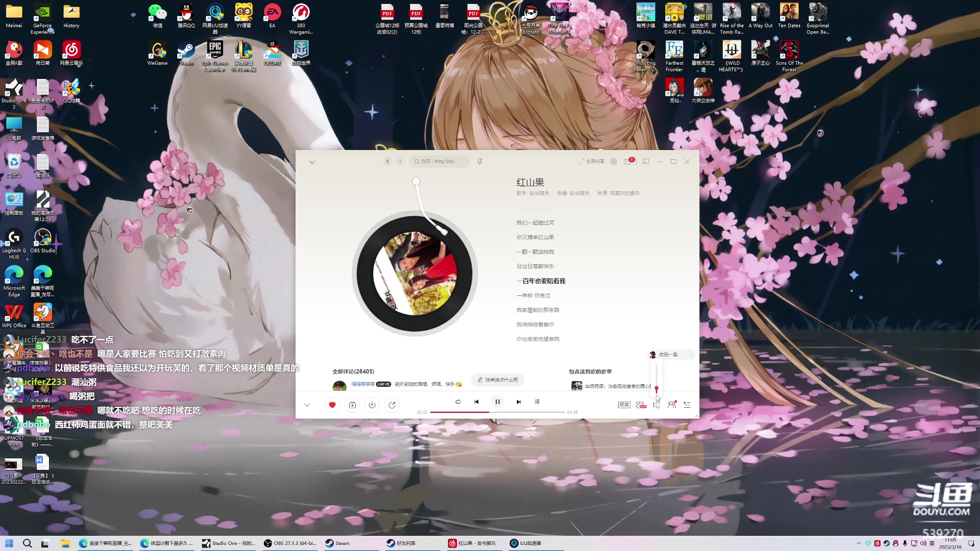Toggle the loop playback mode icon

point(458,402)
